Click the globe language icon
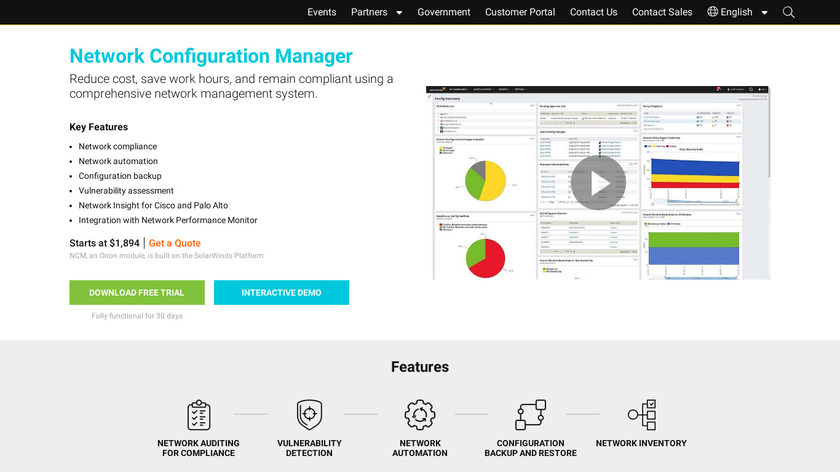The width and height of the screenshot is (840, 472). (712, 12)
